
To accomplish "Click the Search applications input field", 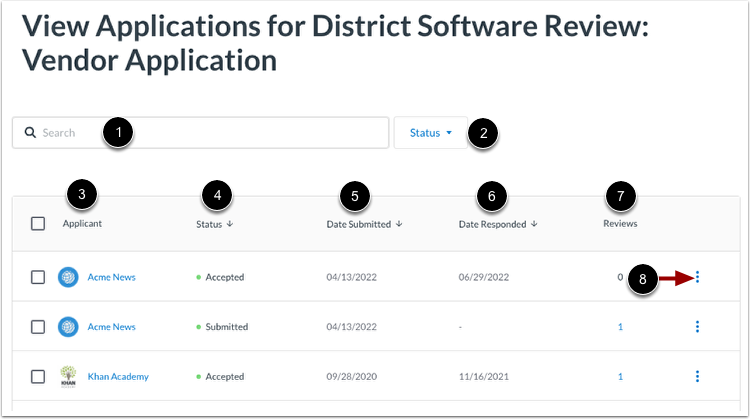I will [x=200, y=132].
